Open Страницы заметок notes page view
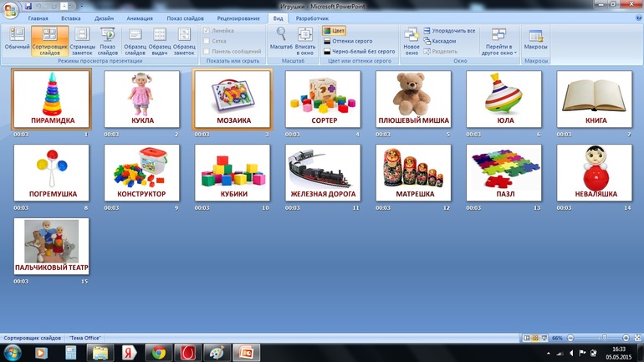This screenshot has width=644, height=362. [x=82, y=38]
